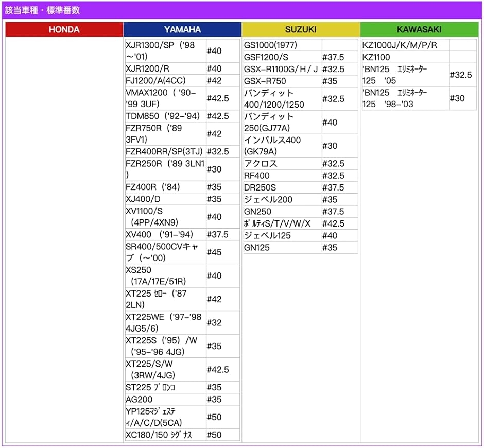Click the GSX-R750 cell

click(x=283, y=81)
